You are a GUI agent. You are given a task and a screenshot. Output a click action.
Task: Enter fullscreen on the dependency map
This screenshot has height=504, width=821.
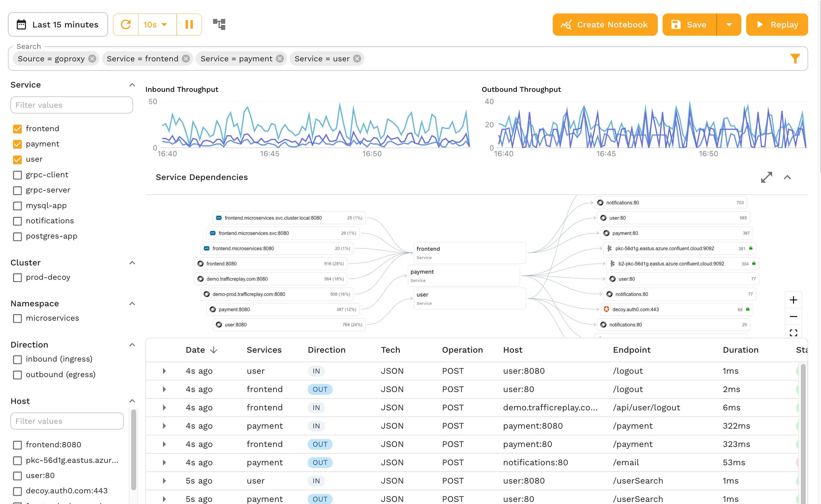pos(794,332)
